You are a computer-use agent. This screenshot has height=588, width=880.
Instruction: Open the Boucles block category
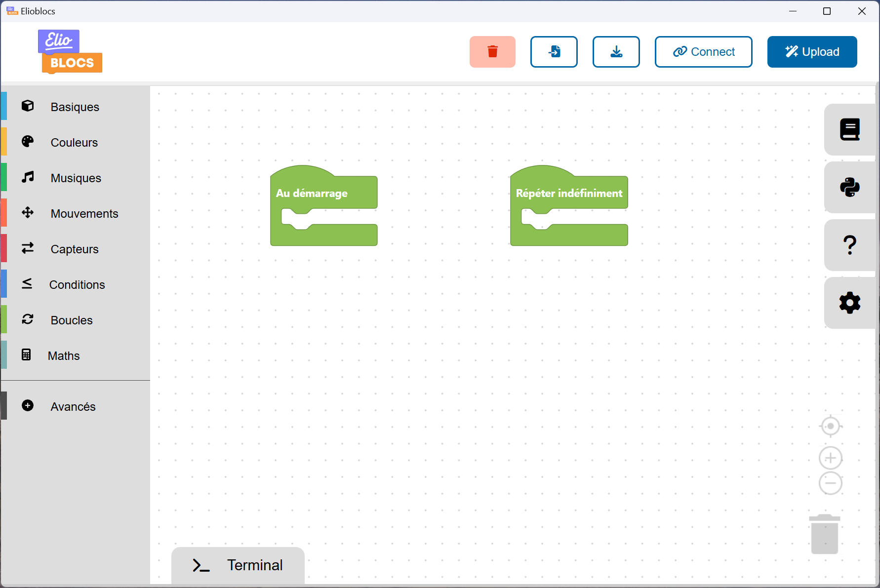tap(72, 320)
